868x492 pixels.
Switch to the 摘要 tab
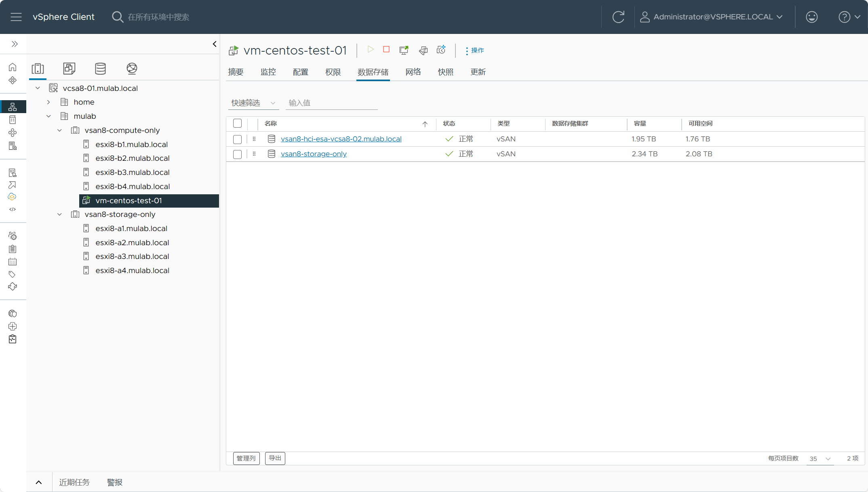[x=236, y=72]
